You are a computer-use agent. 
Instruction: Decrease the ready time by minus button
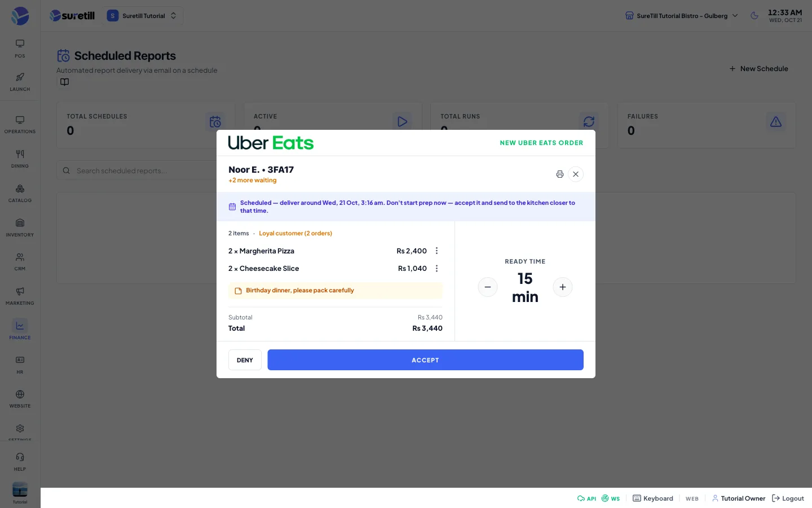pos(488,287)
